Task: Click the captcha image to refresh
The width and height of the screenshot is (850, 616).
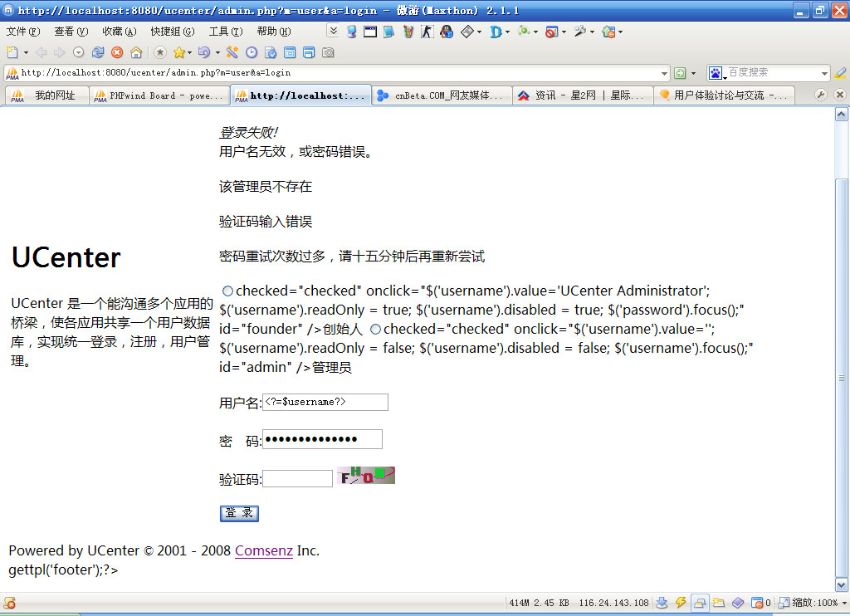Action: [366, 476]
